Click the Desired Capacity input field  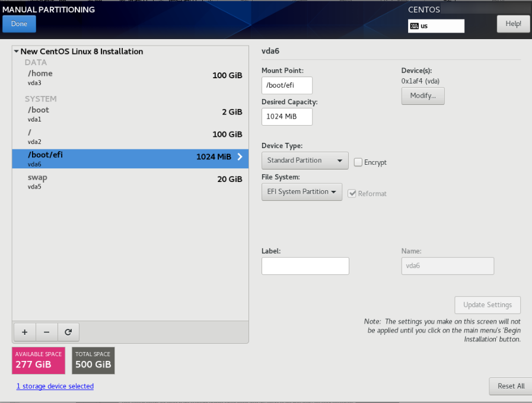pos(286,117)
